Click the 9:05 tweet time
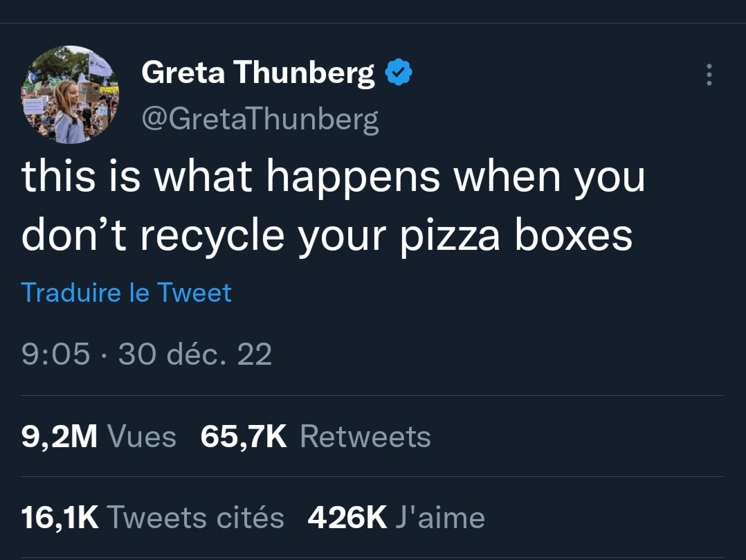The height and width of the screenshot is (560, 746). coord(56,354)
